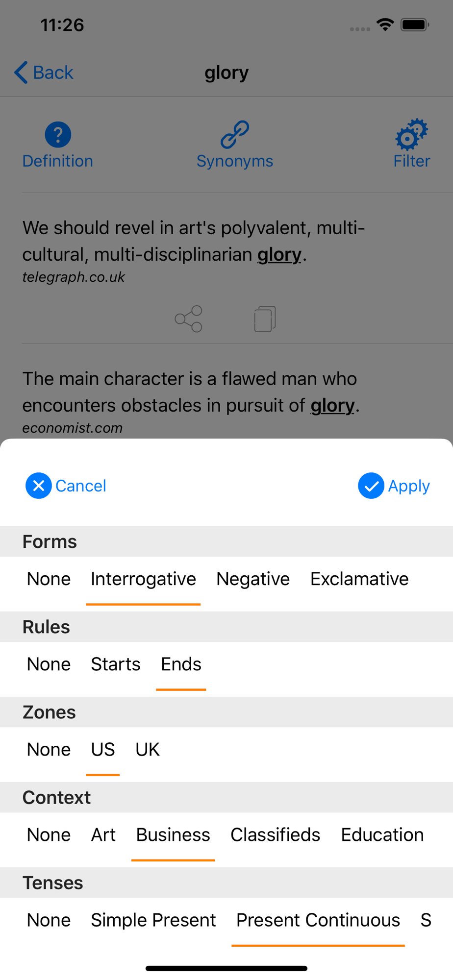The width and height of the screenshot is (453, 980).
Task: Pick Education context filter
Action: click(x=382, y=834)
